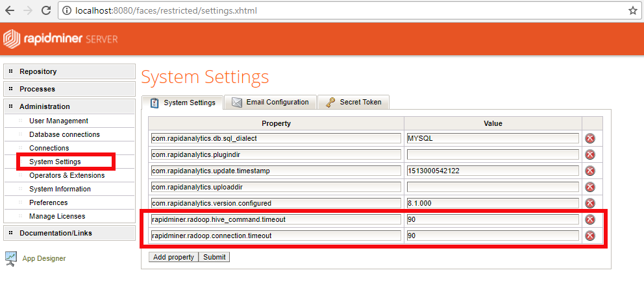
Task: Go back using the browser back arrow
Action: click(x=10, y=10)
